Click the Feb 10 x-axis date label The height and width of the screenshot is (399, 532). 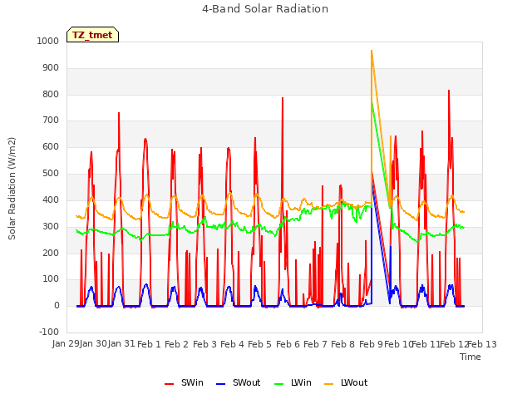pyautogui.click(x=398, y=344)
